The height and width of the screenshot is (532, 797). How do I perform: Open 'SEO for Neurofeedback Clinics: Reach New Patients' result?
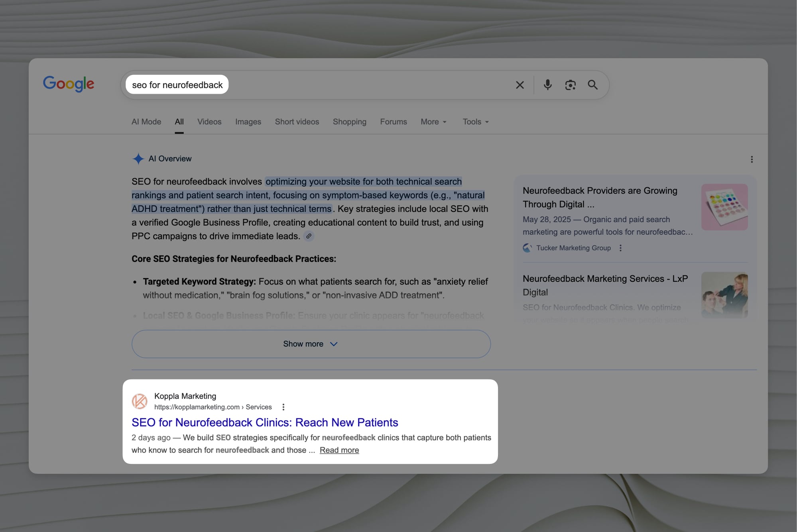tap(265, 422)
